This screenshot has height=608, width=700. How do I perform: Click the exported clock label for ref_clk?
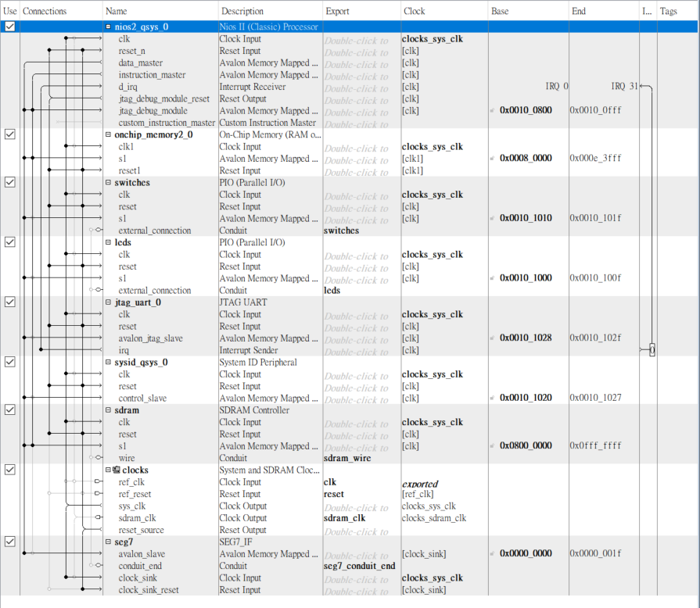(420, 484)
